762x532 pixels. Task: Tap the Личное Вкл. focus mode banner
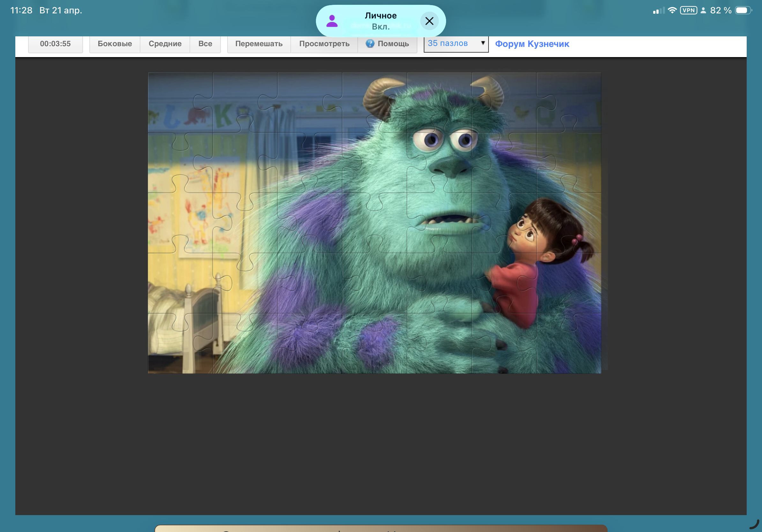click(380, 21)
